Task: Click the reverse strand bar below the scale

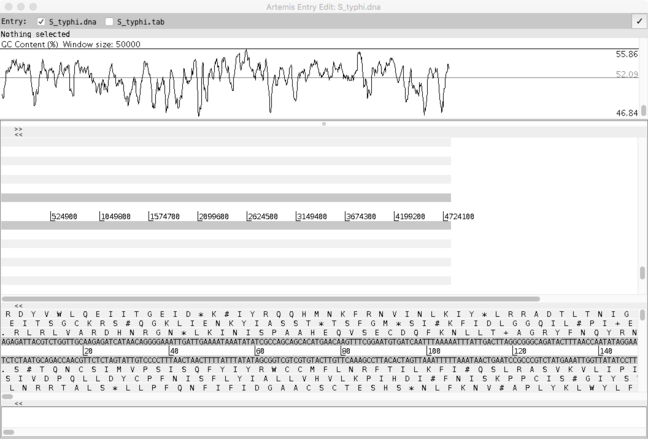Action: coord(225,228)
